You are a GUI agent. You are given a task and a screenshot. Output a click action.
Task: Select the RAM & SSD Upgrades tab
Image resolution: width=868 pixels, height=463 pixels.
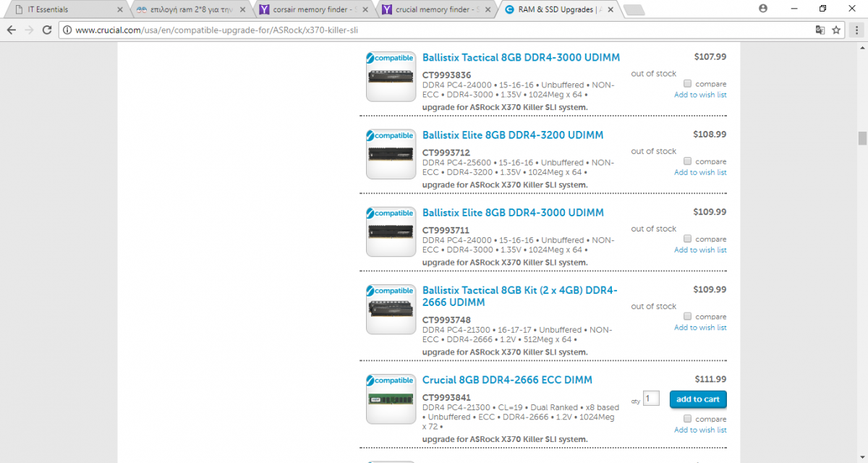[558, 10]
